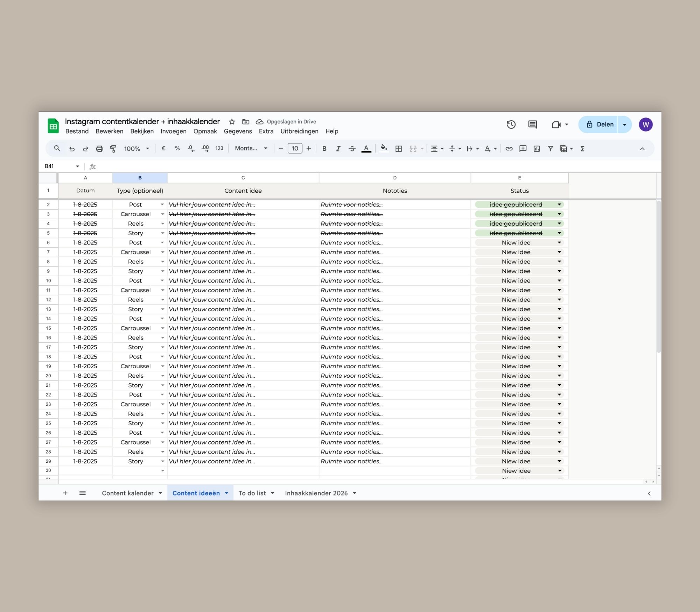
Task: Switch to the Inhaakkalender 2026 sheet tab
Action: point(316,493)
